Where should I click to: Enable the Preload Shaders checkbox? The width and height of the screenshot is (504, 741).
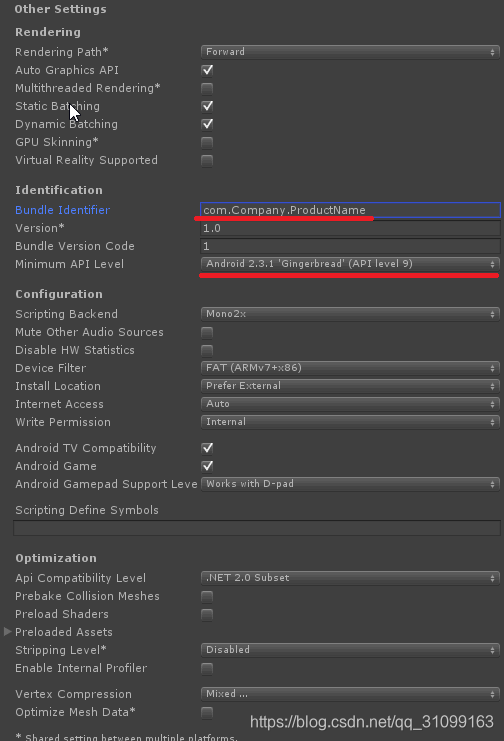click(x=207, y=614)
